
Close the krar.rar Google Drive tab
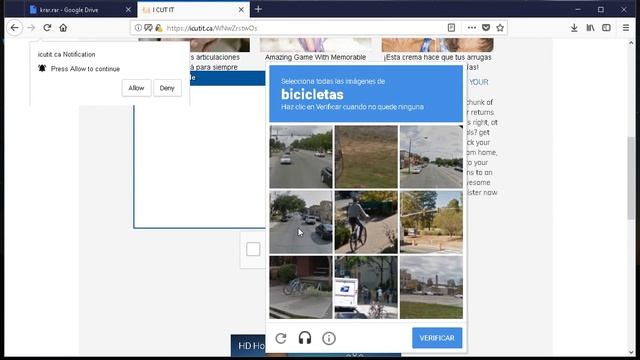pyautogui.click(x=128, y=9)
